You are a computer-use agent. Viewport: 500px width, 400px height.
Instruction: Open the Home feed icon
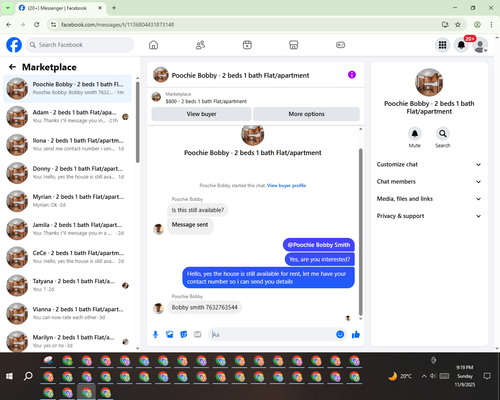(153, 45)
